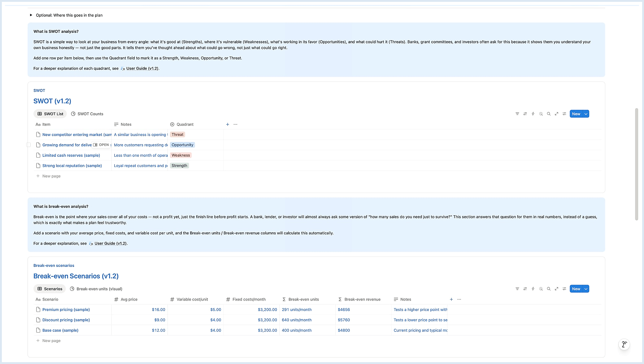Open automations lightning icon in Break-even toolbar
This screenshot has width=644, height=364.
click(x=533, y=289)
